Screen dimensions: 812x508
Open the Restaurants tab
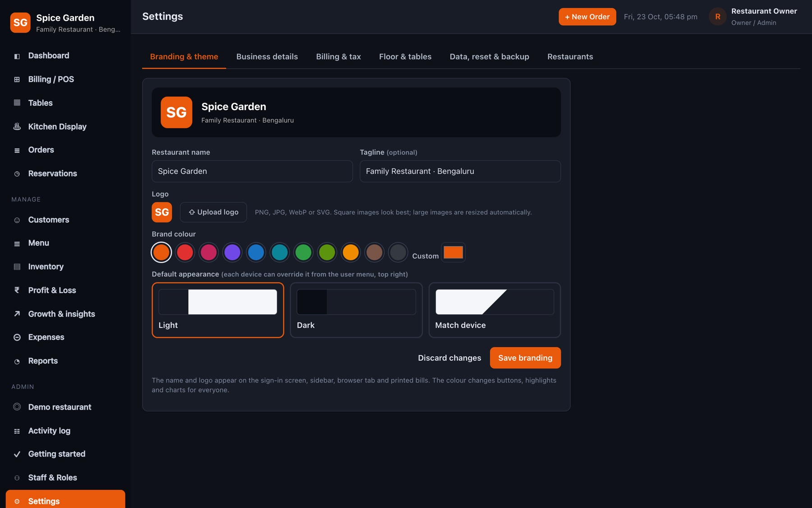(x=570, y=57)
